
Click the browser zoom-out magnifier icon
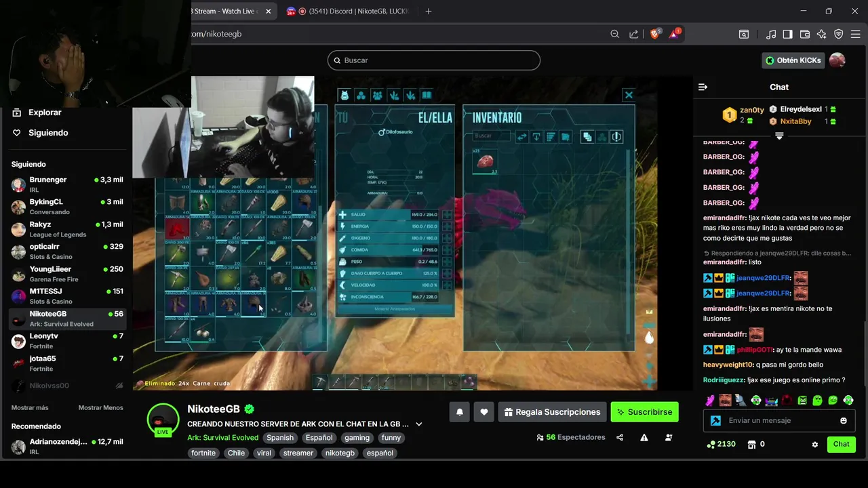(614, 34)
